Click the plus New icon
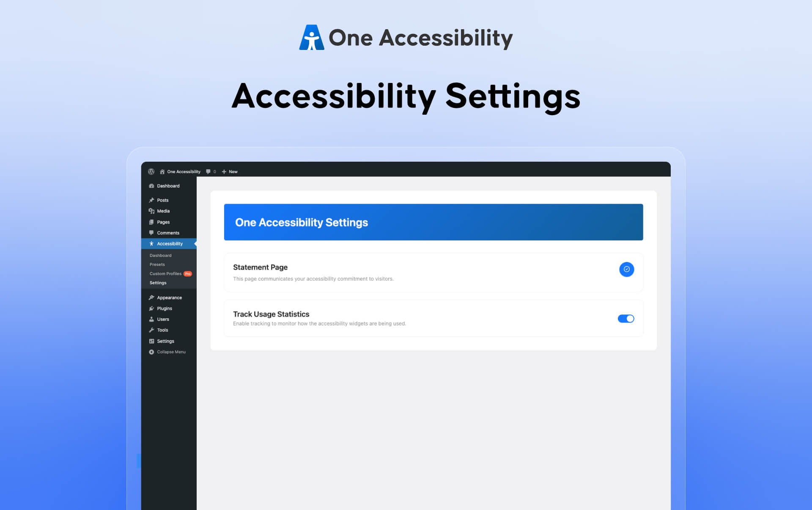 pyautogui.click(x=224, y=171)
